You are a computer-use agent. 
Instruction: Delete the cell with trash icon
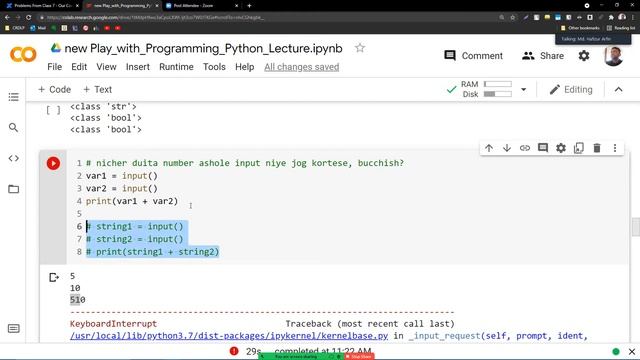(597, 148)
